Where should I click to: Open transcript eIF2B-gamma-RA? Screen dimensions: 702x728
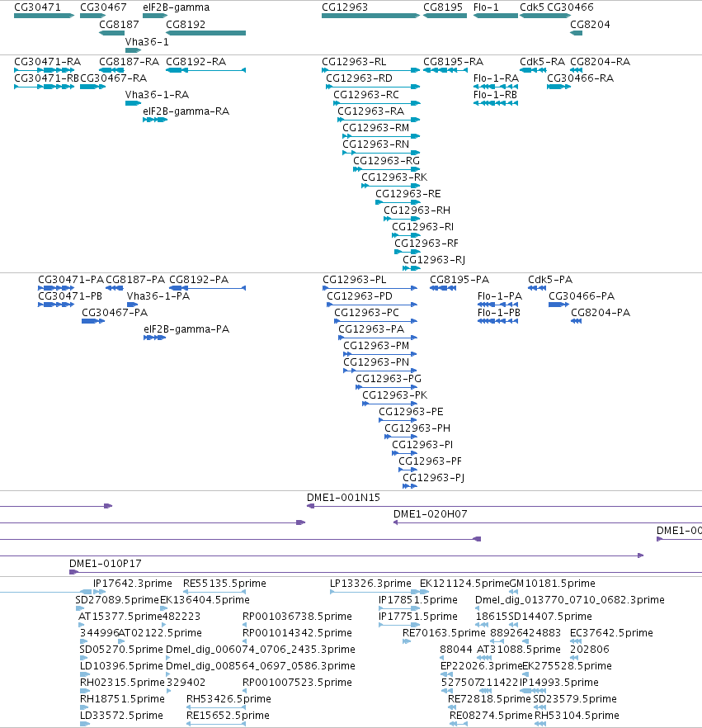155,120
